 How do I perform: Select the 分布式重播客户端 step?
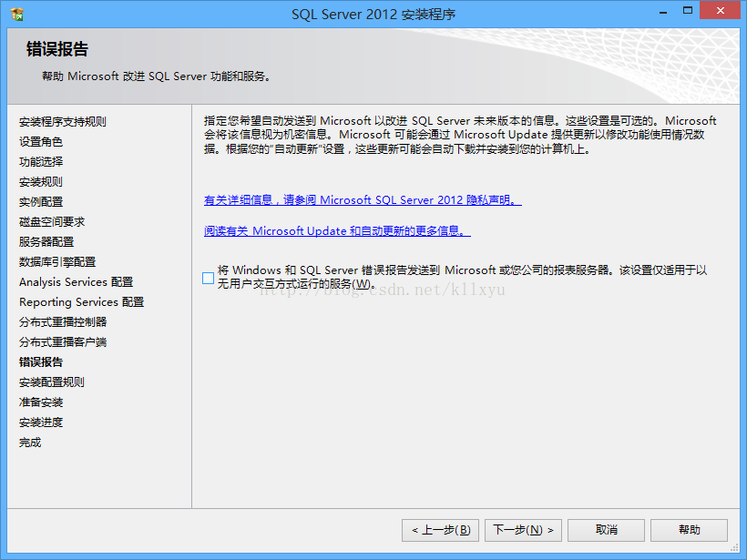63,341
